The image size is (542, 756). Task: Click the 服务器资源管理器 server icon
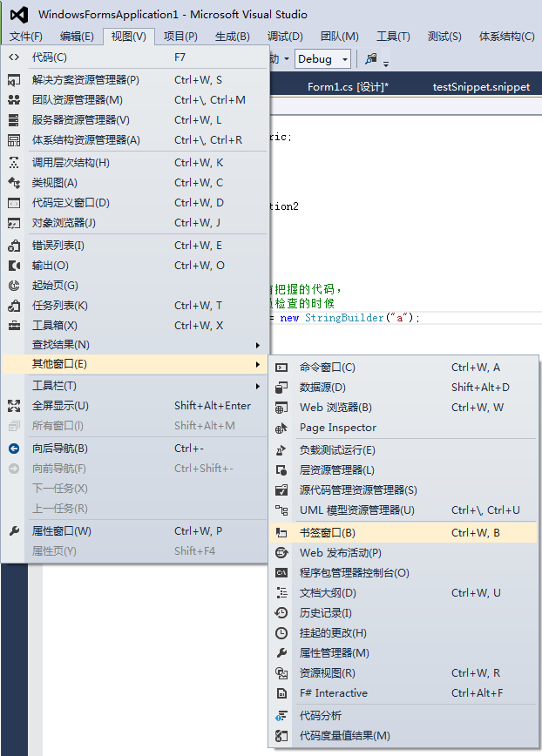(x=14, y=120)
